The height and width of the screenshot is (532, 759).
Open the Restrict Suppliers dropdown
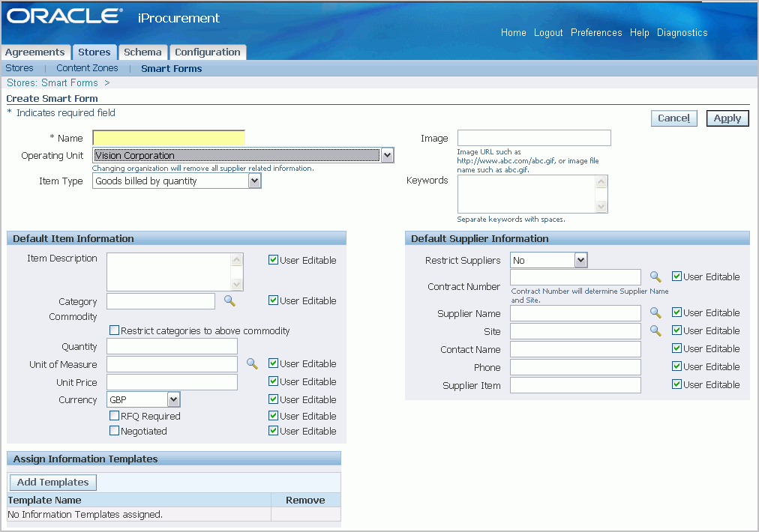(548, 260)
